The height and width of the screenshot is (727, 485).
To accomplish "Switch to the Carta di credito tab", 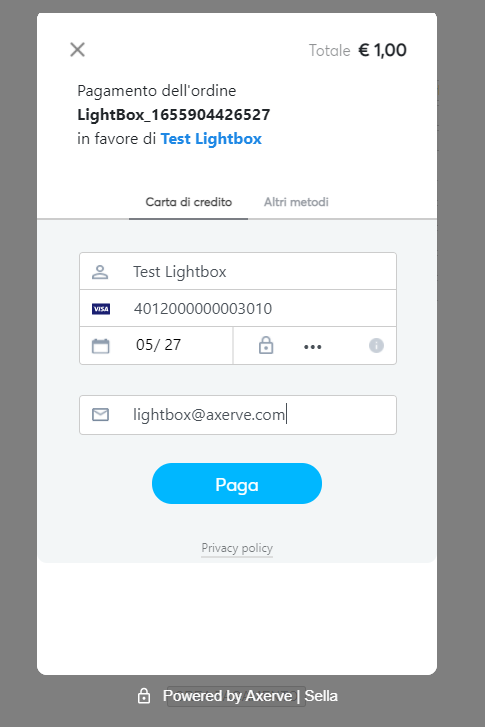I will tap(188, 202).
